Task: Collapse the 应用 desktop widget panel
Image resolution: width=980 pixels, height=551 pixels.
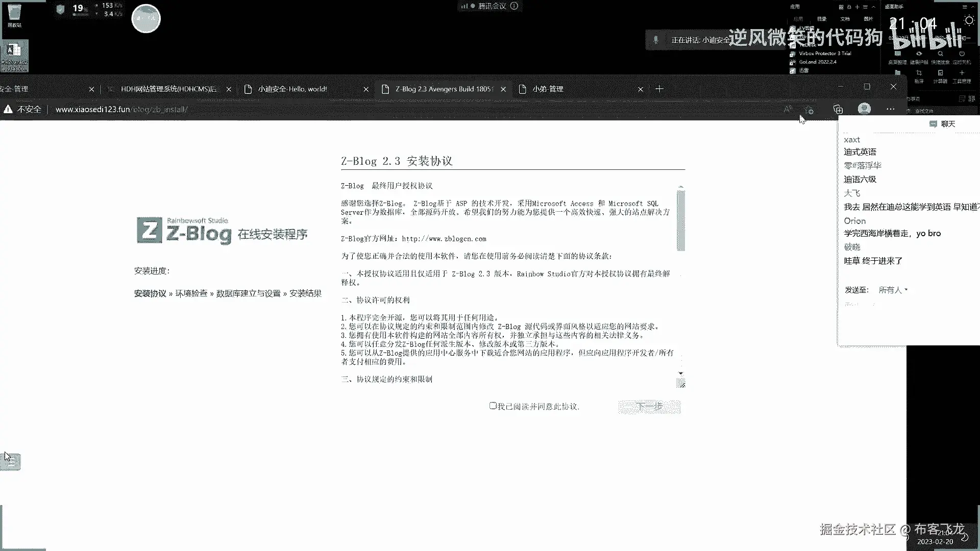Action: click(x=873, y=7)
